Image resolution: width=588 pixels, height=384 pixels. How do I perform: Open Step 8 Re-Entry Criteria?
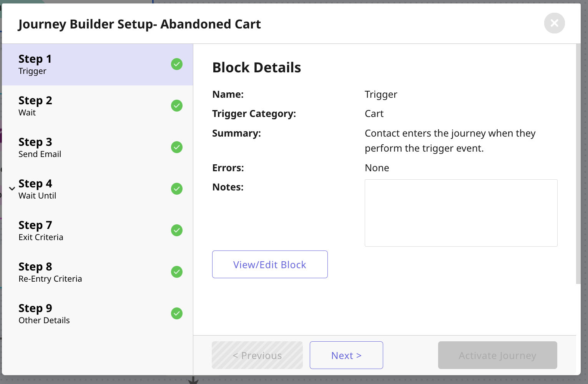[x=77, y=272]
